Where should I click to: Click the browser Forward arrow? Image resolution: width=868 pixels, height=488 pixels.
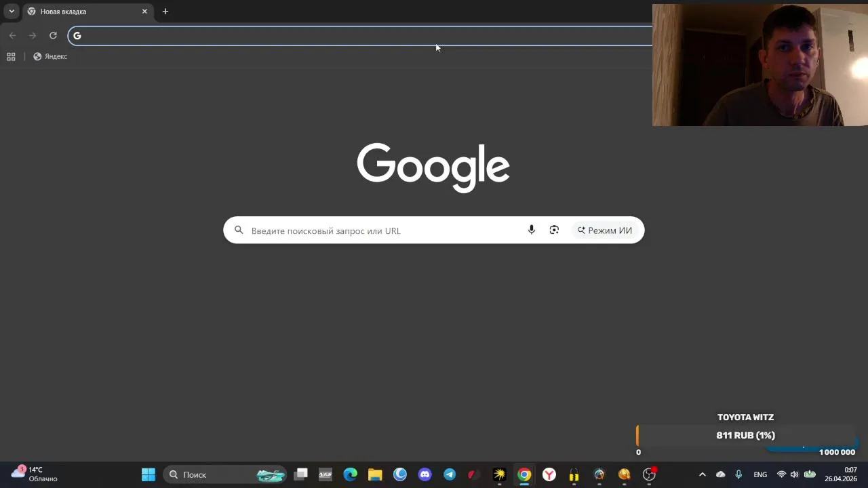point(33,35)
